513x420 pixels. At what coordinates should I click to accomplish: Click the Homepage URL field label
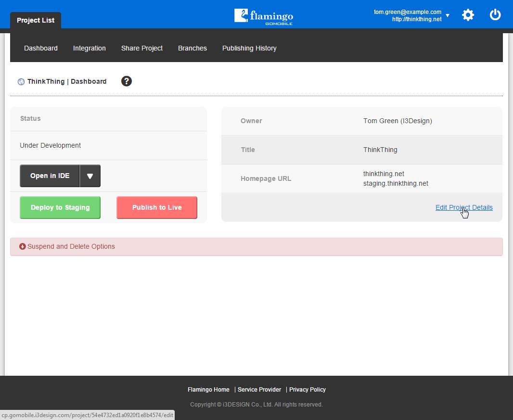266,178
